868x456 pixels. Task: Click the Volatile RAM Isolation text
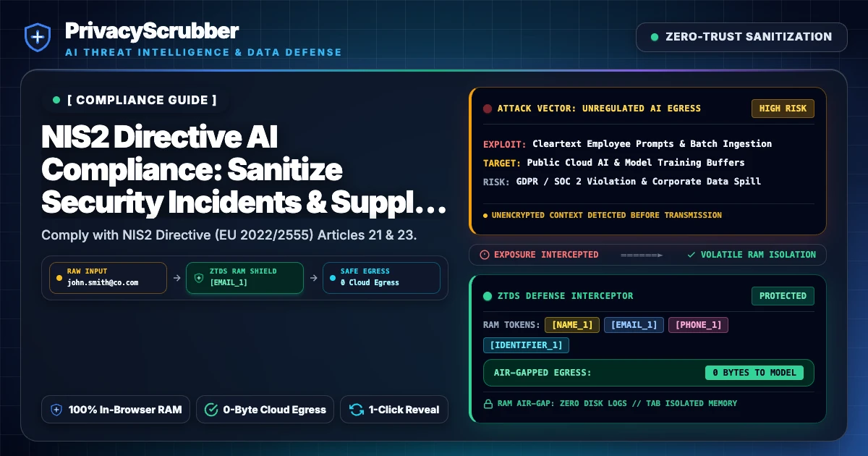[758, 255]
